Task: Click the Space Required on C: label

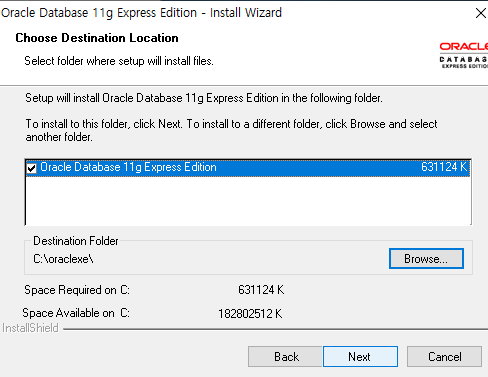Action: [77, 290]
